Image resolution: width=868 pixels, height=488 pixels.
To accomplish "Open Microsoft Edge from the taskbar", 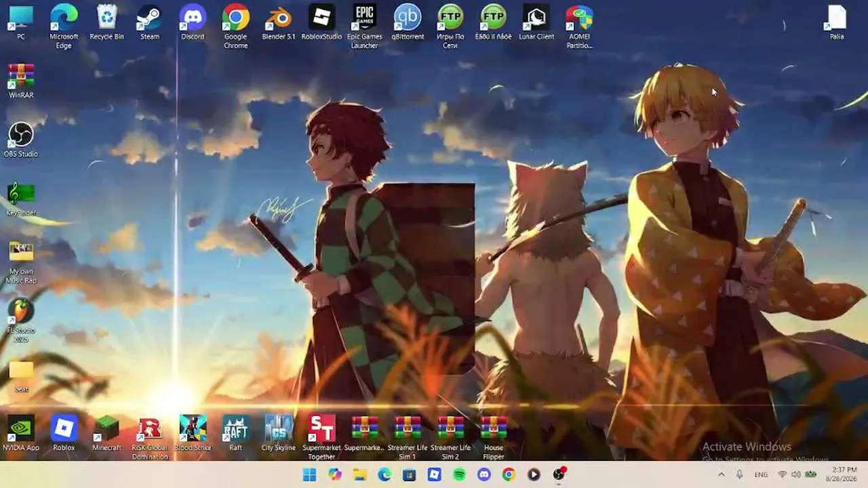I will point(384,474).
